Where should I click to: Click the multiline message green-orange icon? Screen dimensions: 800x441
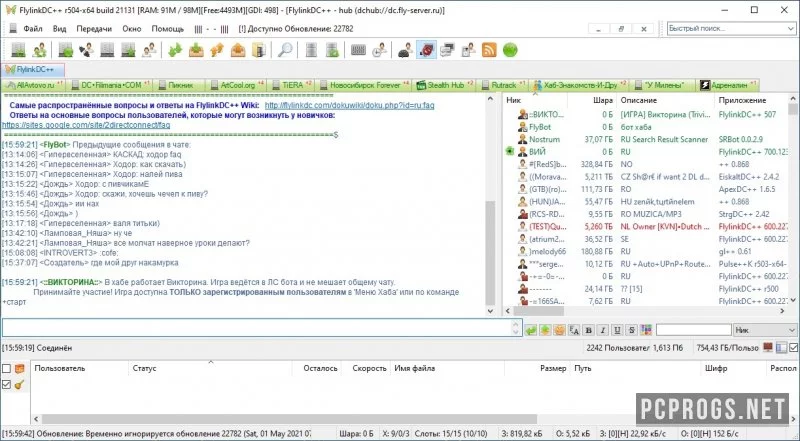(545, 330)
